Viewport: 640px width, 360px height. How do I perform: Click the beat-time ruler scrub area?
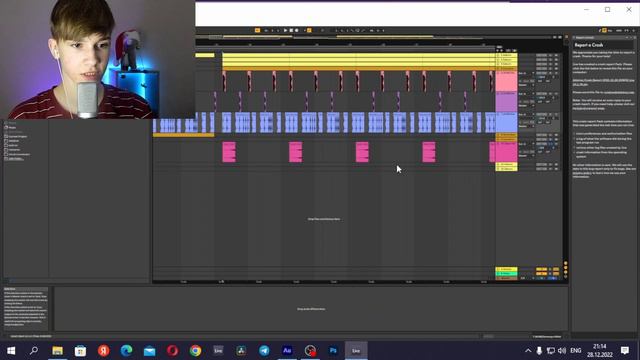(345, 44)
